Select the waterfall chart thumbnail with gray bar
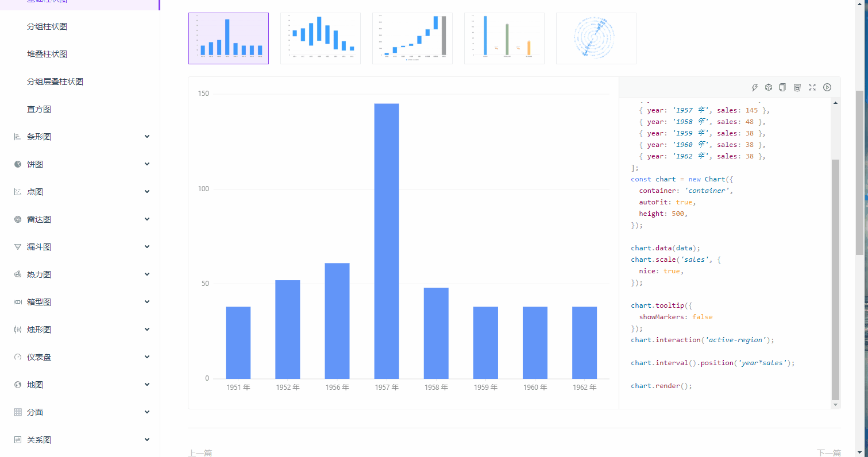 [412, 38]
